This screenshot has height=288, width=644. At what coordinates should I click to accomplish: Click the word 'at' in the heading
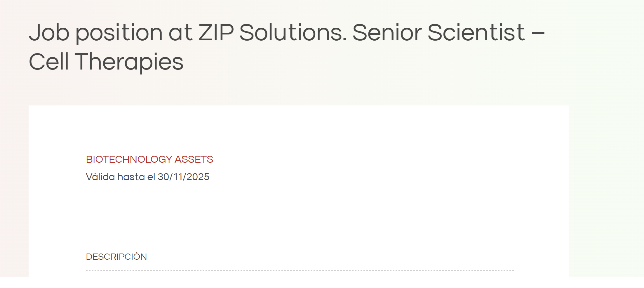click(180, 33)
